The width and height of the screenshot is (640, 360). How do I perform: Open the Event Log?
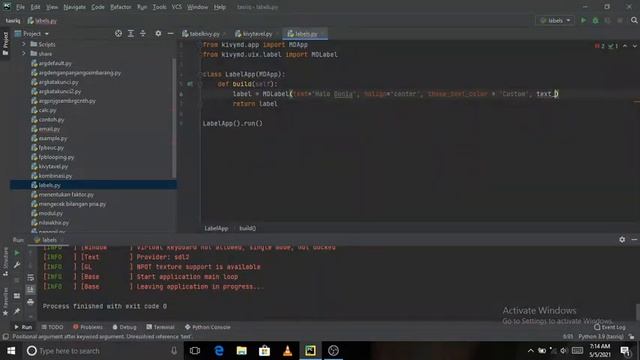610,327
